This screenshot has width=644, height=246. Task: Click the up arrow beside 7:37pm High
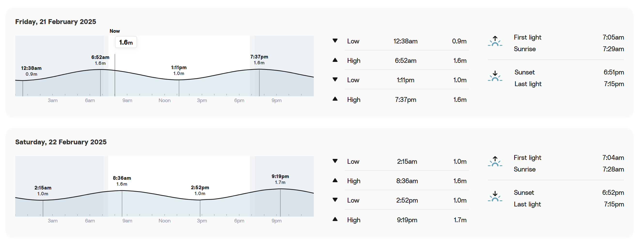click(x=335, y=99)
